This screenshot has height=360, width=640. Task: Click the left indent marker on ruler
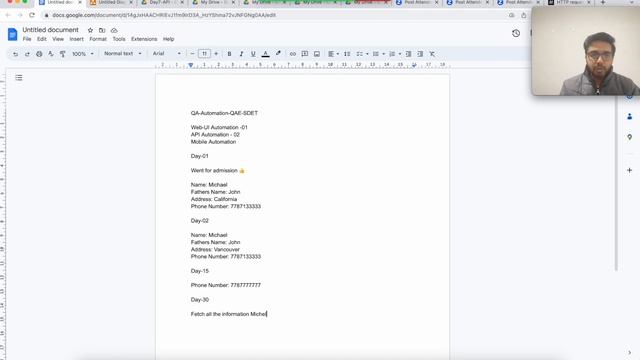pos(191,65)
